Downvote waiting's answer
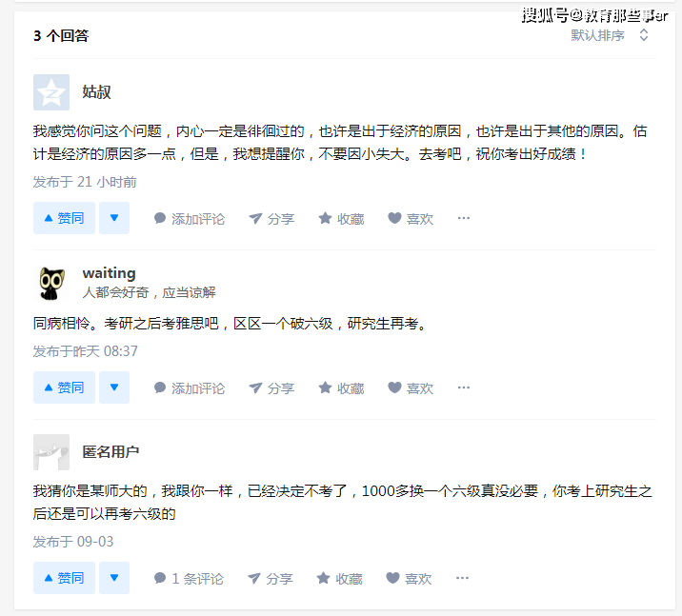 pos(114,387)
